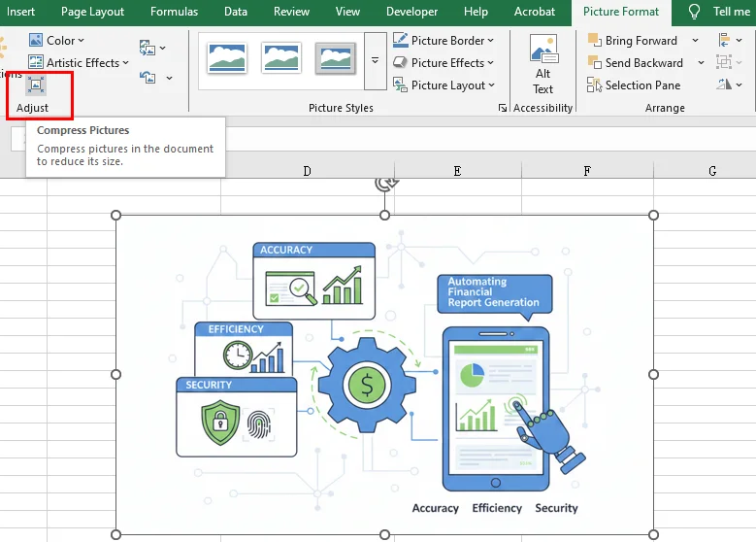The height and width of the screenshot is (542, 756).
Task: Select column D header
Action: click(x=307, y=171)
